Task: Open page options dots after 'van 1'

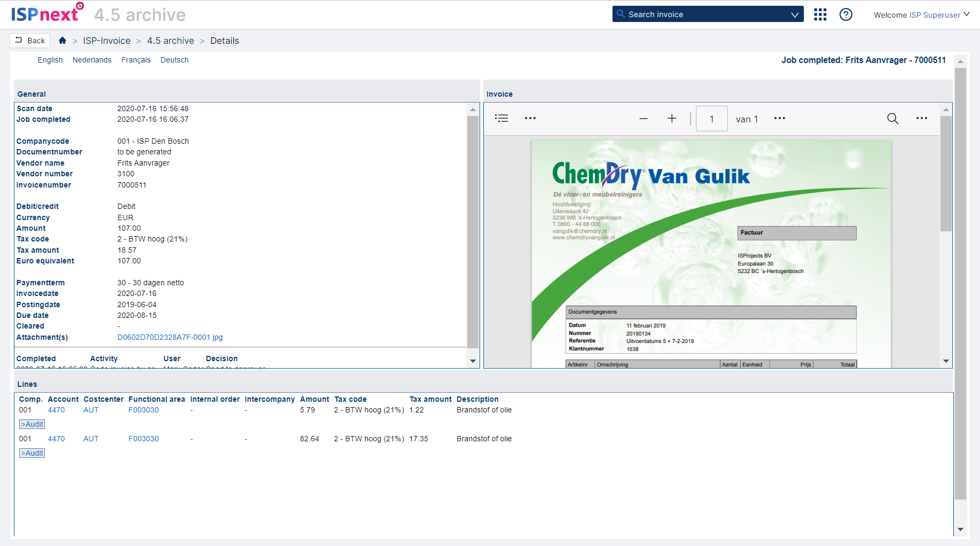Action: coord(779,118)
